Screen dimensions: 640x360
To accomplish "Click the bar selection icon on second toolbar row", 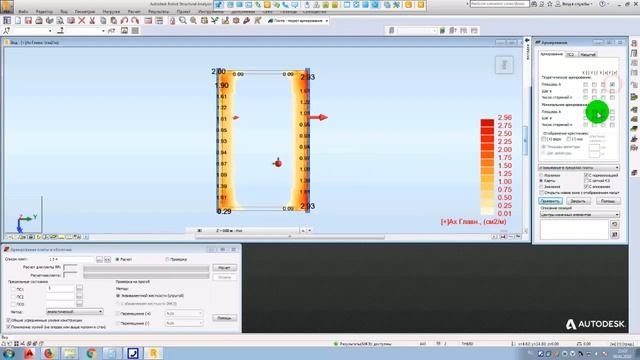I will (60, 31).
